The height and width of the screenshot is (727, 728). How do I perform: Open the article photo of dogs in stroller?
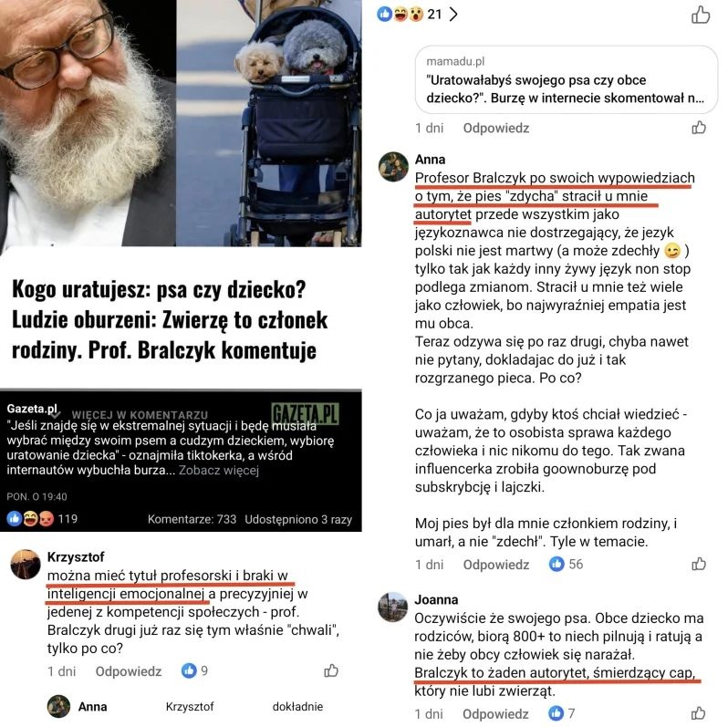coord(269,122)
